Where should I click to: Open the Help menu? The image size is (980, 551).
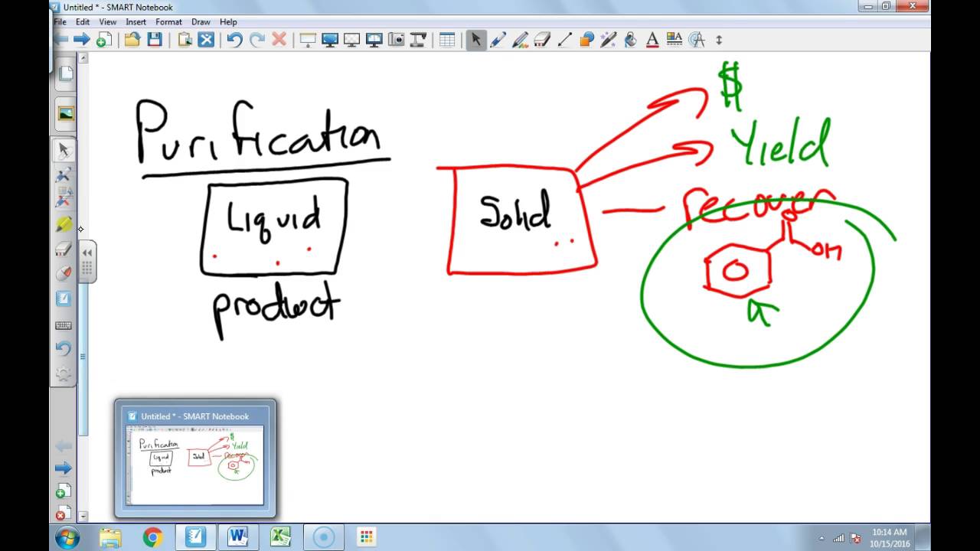pos(228,22)
